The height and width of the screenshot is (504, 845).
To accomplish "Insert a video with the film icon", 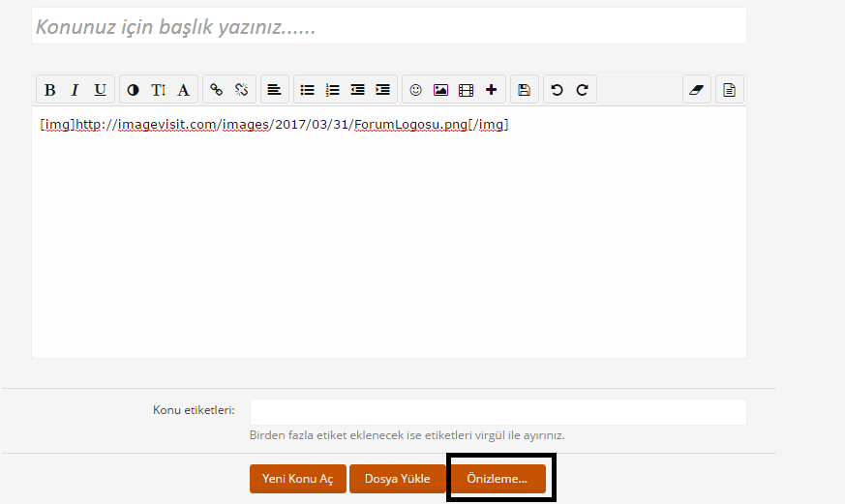I will coord(467,90).
